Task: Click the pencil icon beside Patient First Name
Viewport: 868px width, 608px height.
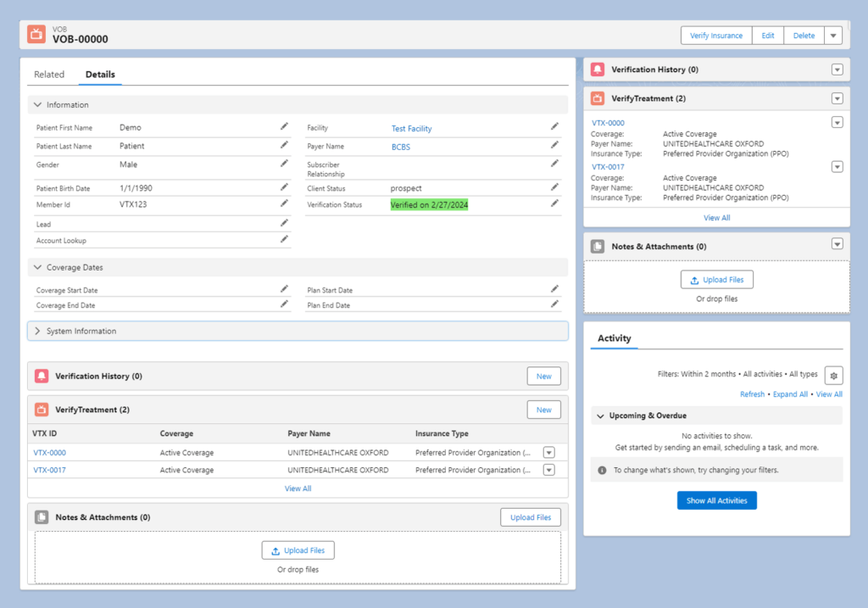Action: point(284,126)
